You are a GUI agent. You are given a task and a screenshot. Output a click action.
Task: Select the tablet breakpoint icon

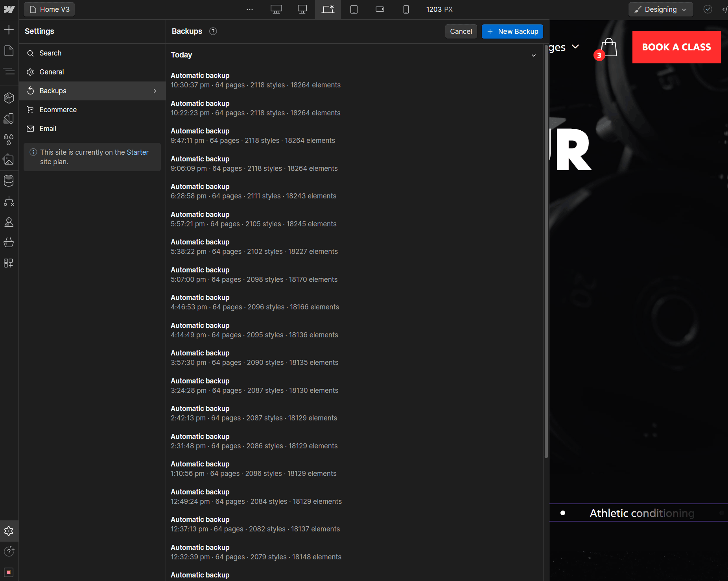click(x=354, y=9)
